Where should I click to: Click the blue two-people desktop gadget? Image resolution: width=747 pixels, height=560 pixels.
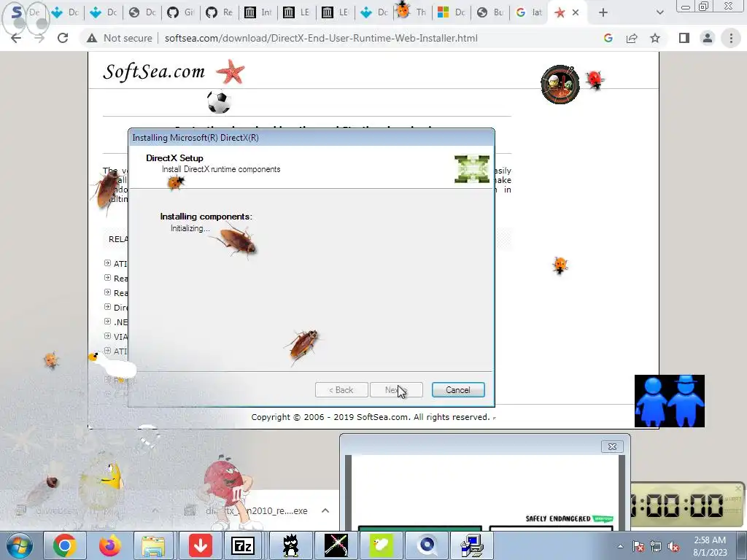(670, 401)
